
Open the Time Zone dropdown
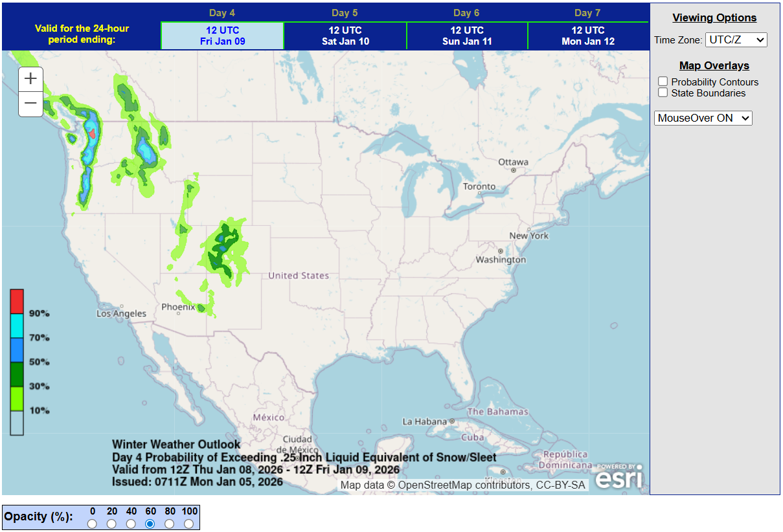click(736, 39)
